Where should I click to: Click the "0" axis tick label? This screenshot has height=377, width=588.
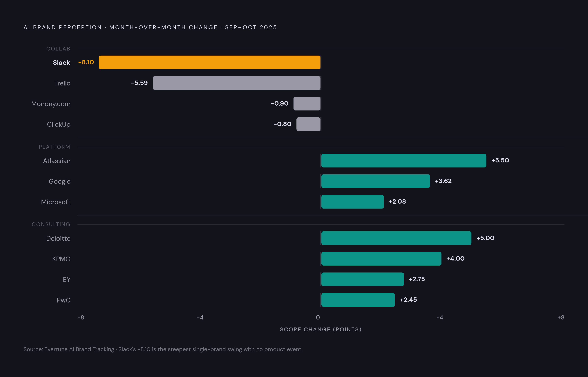pos(318,318)
